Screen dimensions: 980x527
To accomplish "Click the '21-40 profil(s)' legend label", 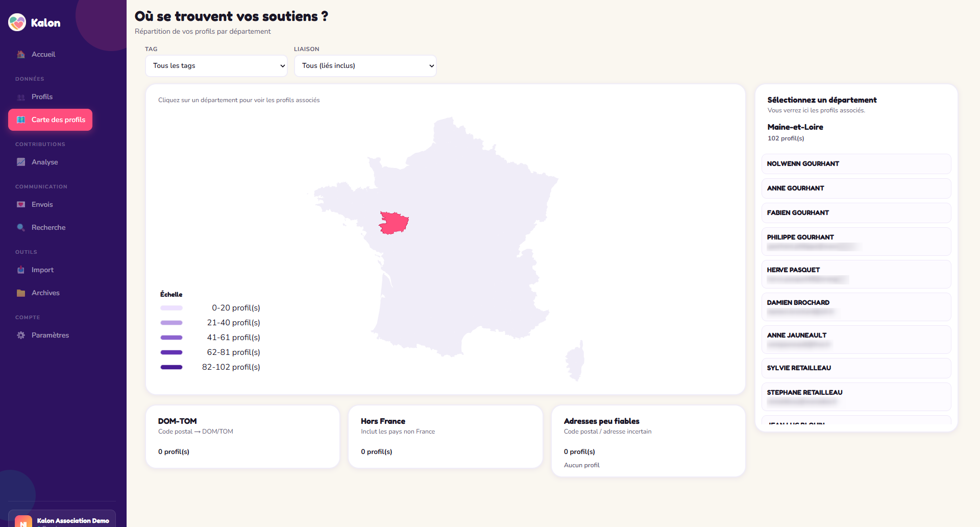I will pos(233,323).
